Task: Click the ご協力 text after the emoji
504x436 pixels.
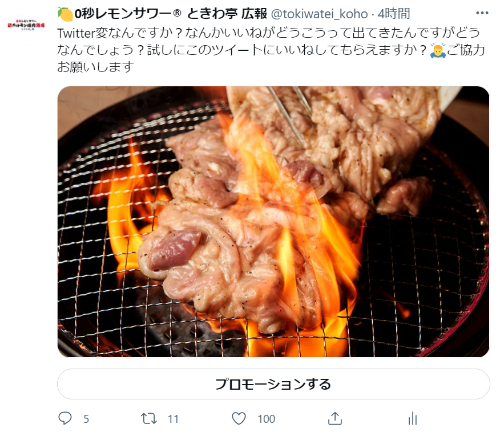Action: [466, 50]
